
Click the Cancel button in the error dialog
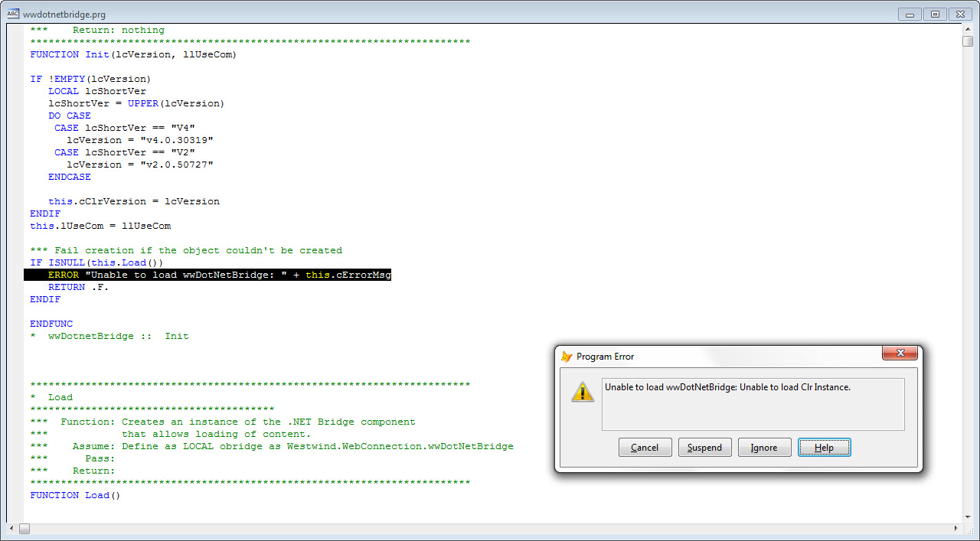645,447
